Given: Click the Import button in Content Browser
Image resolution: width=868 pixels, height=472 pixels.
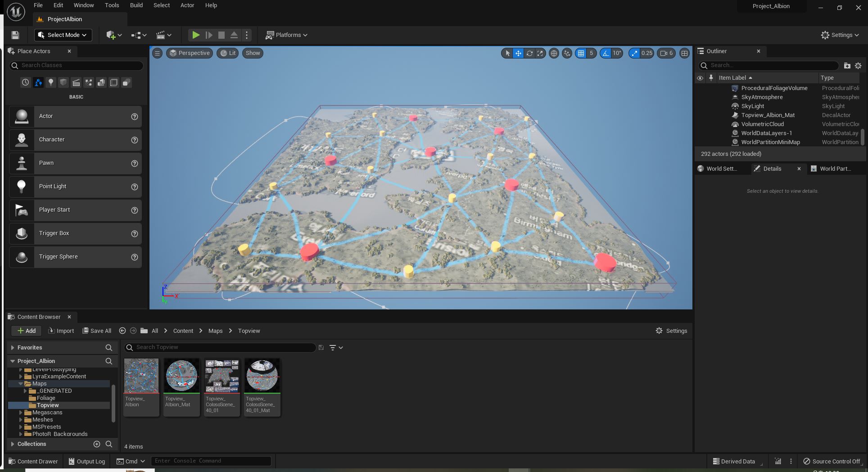Looking at the screenshot, I should click(x=61, y=331).
